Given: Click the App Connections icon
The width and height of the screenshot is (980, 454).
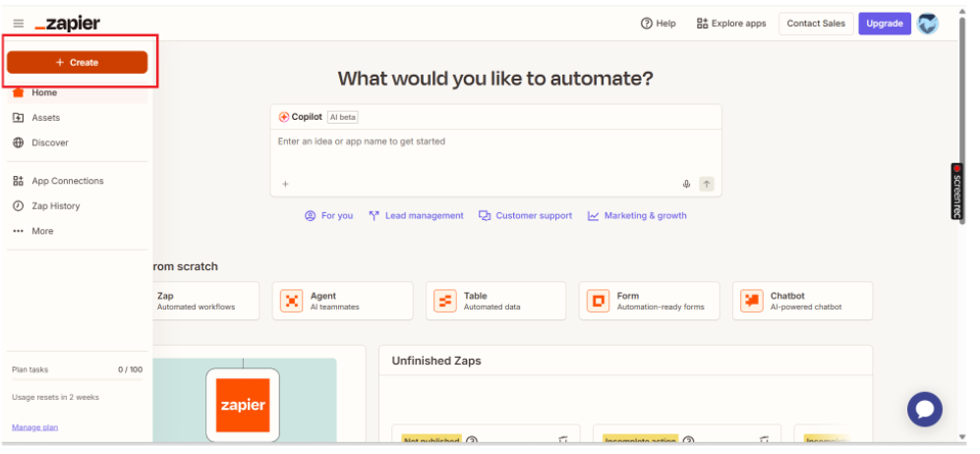Looking at the screenshot, I should point(18,181).
